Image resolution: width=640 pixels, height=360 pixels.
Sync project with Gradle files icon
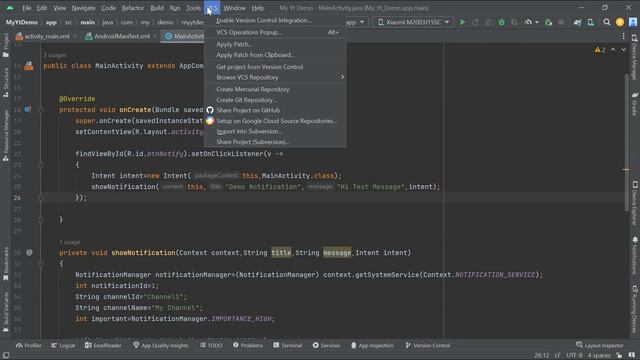[577, 22]
